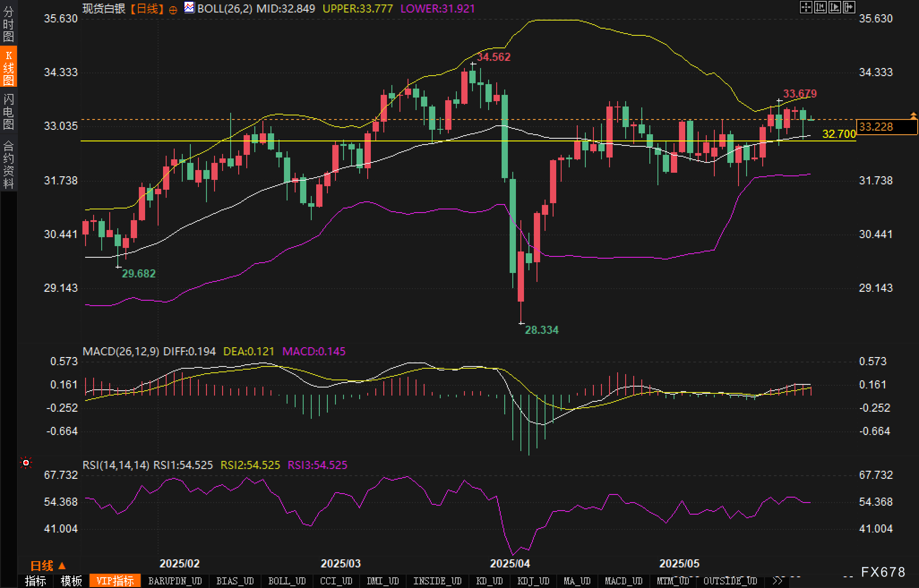Apply the BOLL_UD indicator
This screenshot has height=588, width=919.
point(287,581)
